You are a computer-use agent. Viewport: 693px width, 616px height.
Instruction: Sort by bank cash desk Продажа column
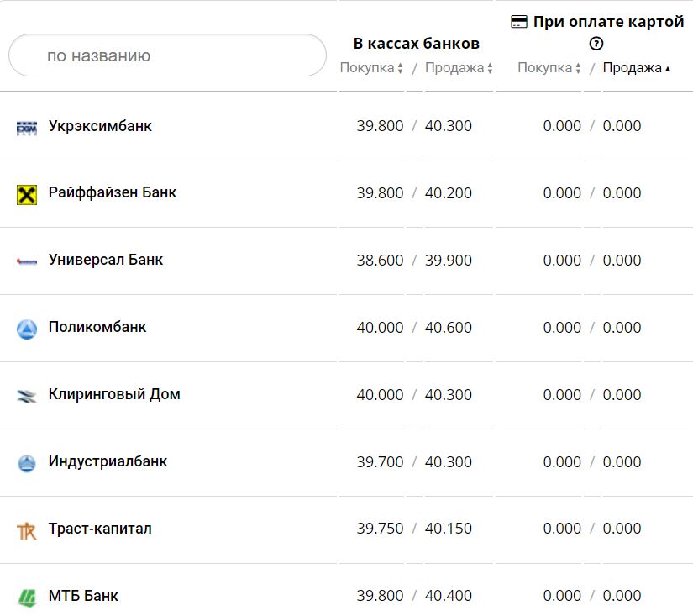(459, 68)
